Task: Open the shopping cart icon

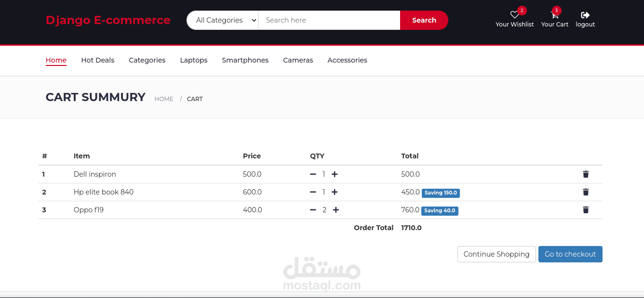Action: click(554, 15)
